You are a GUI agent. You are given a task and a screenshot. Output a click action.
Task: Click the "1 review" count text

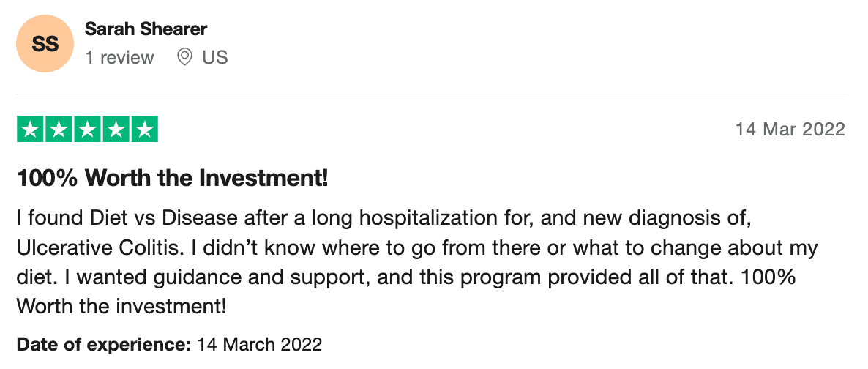119,57
